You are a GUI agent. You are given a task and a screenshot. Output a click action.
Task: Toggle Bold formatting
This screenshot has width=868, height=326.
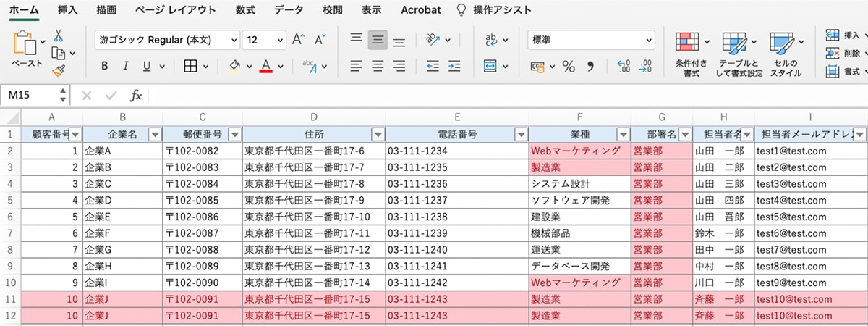105,66
